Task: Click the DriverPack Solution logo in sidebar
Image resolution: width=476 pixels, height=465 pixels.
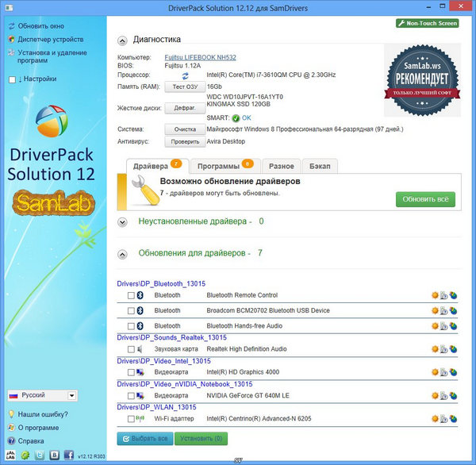Action: click(x=52, y=121)
